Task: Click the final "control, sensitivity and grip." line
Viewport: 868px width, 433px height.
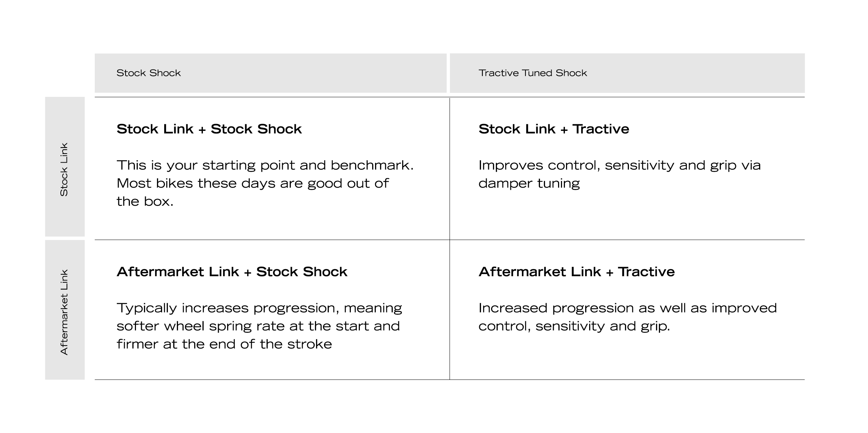Action: point(574,326)
